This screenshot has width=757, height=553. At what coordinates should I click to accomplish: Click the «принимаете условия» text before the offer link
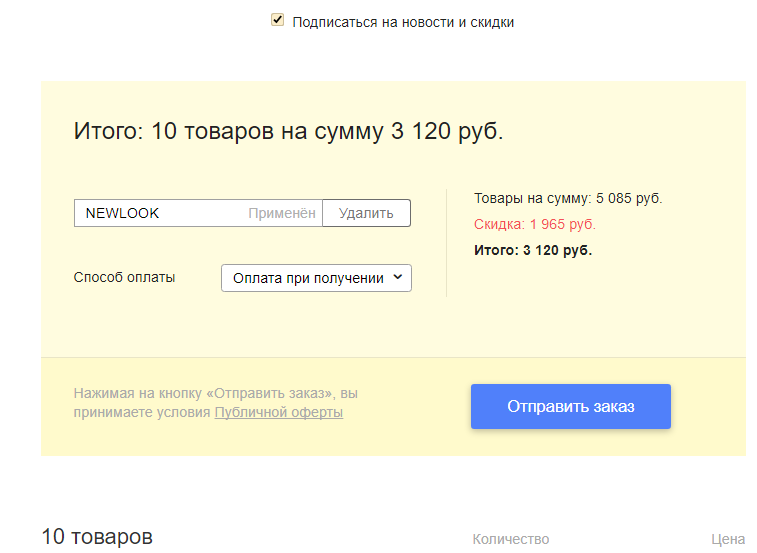click(142, 412)
